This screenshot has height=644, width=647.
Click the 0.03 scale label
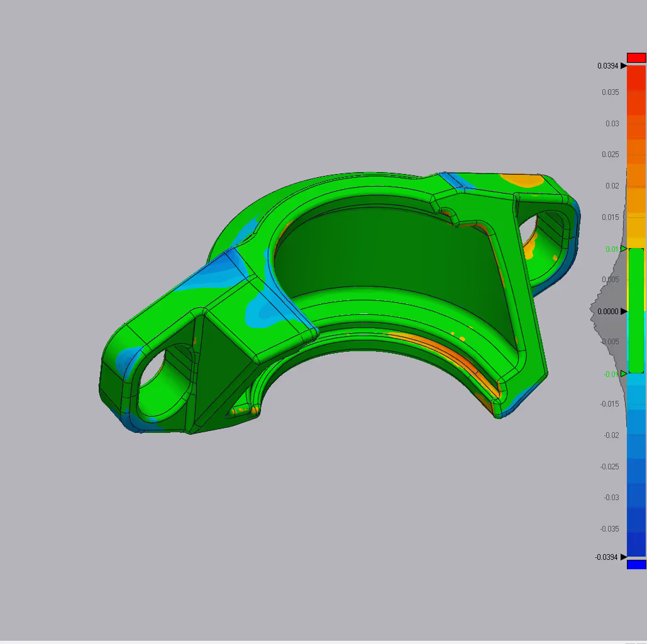(x=612, y=123)
